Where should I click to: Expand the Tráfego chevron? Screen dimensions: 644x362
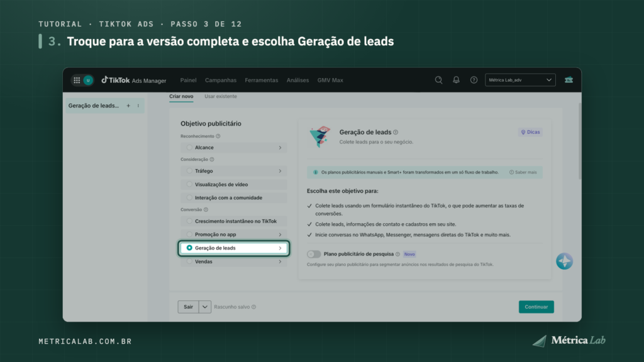pyautogui.click(x=280, y=171)
